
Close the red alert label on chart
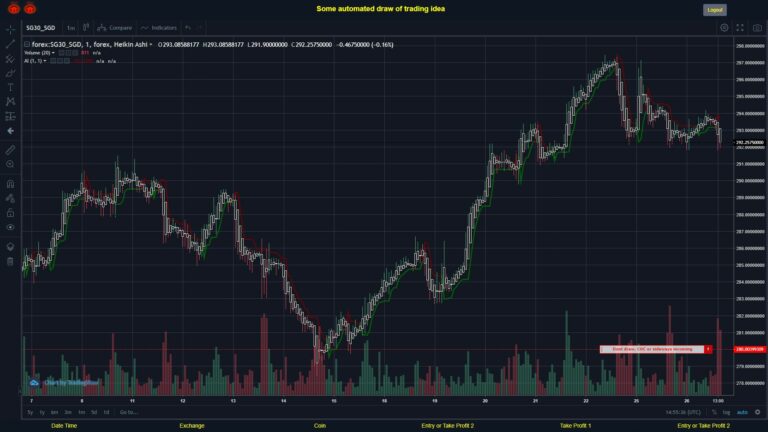pos(708,349)
